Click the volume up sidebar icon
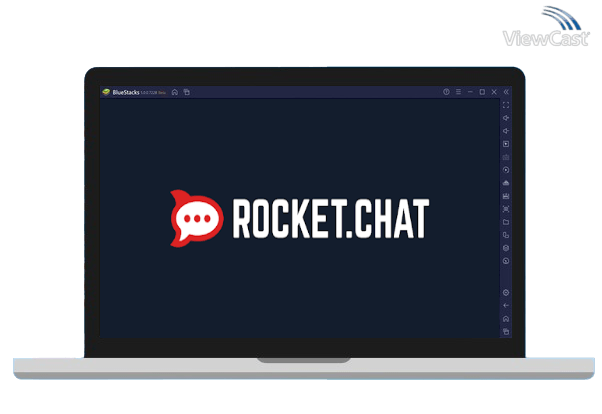This screenshot has width=602, height=414. point(506,118)
